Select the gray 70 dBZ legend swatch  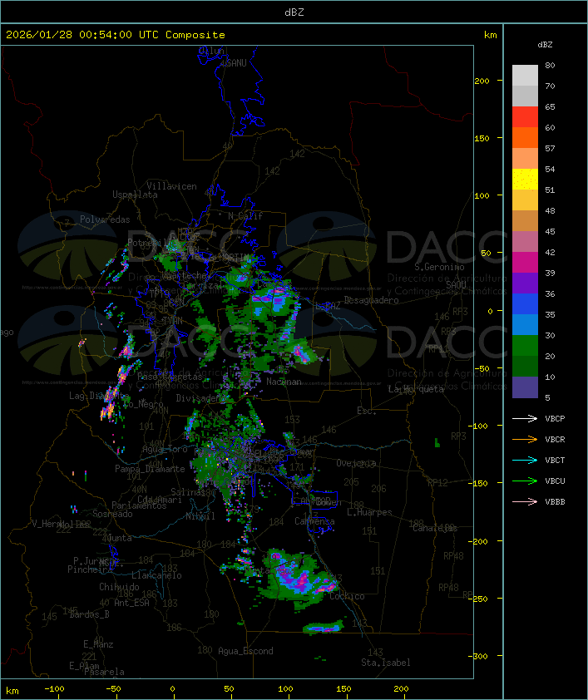click(x=525, y=96)
